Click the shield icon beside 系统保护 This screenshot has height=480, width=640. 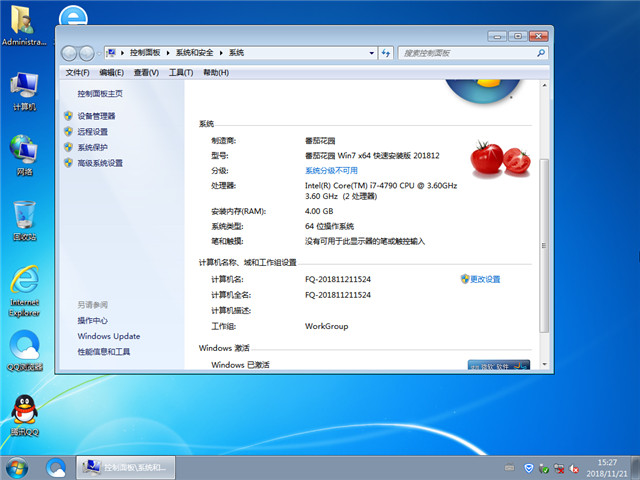pos(69,147)
